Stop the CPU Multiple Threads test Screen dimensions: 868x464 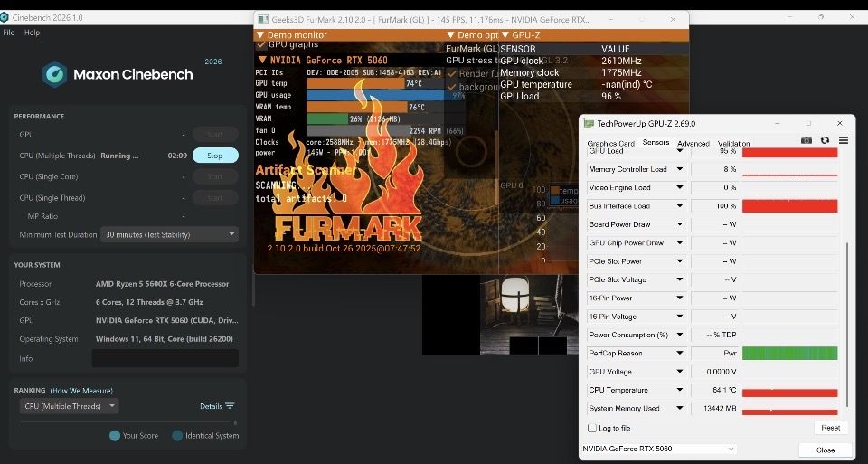click(215, 156)
